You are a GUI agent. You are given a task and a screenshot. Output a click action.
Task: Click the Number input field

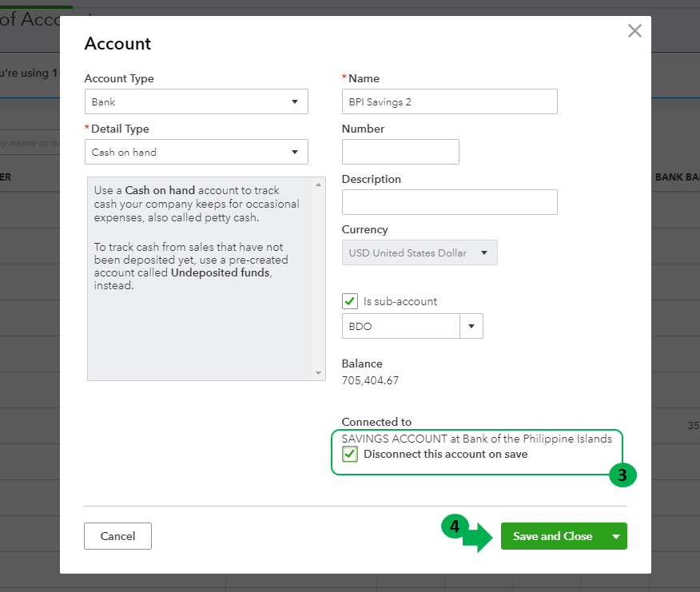(400, 152)
